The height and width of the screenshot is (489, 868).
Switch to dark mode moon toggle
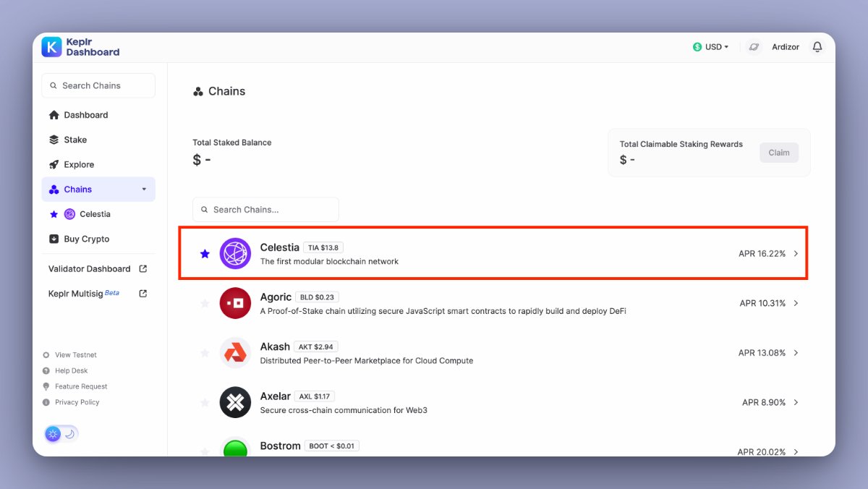(69, 434)
